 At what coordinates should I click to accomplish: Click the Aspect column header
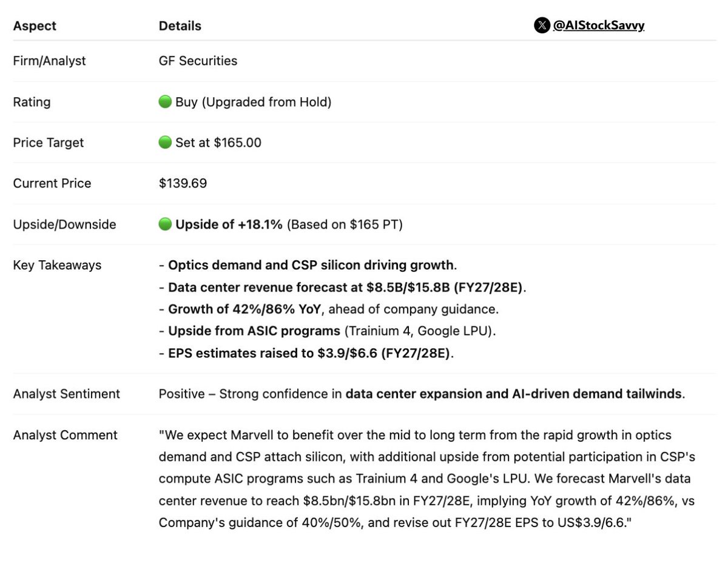35,26
